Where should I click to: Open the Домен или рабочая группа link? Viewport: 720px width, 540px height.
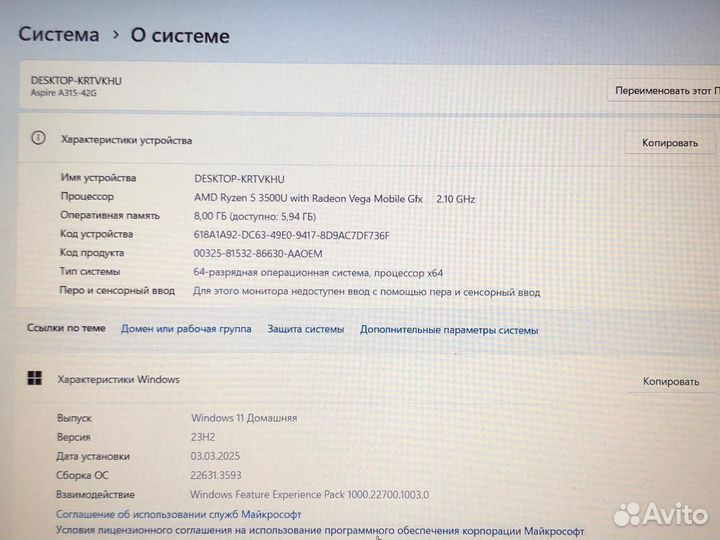point(186,329)
